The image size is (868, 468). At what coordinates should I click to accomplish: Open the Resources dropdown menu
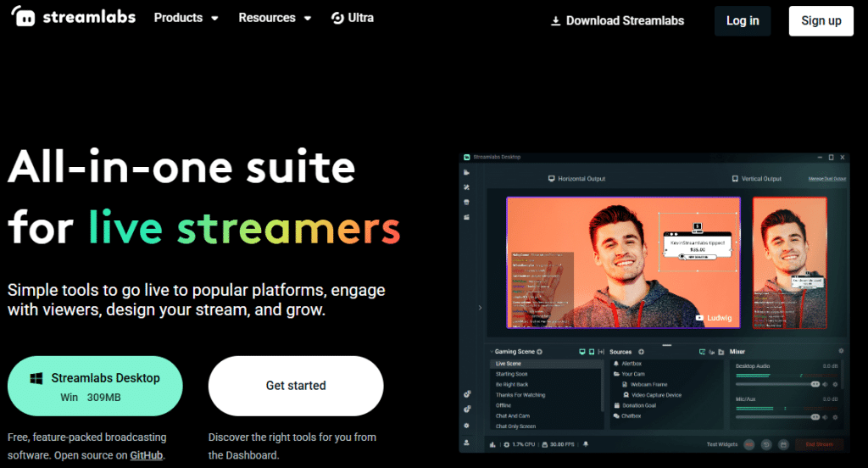pos(275,18)
